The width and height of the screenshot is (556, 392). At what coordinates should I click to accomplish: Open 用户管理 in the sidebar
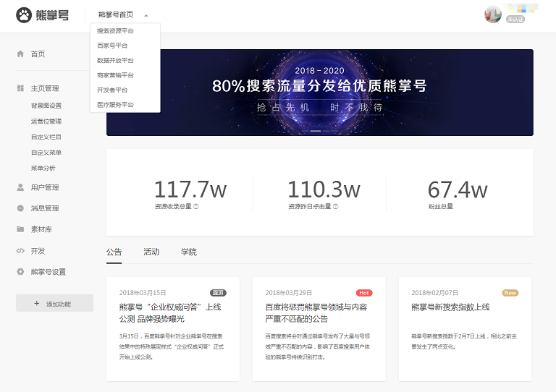coord(45,187)
